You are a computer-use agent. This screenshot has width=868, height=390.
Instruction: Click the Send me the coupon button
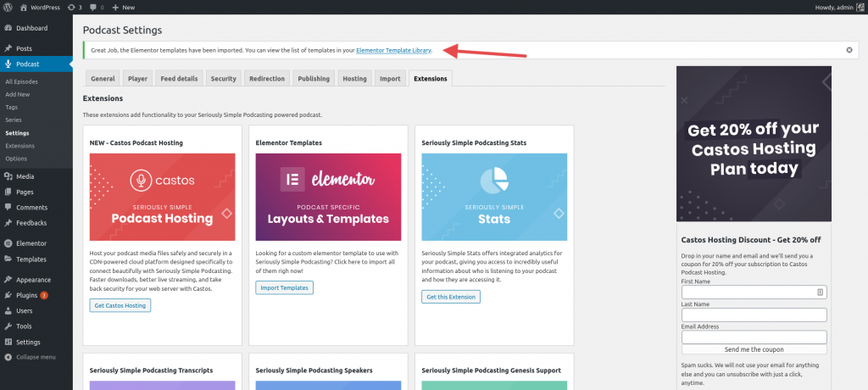tap(754, 349)
